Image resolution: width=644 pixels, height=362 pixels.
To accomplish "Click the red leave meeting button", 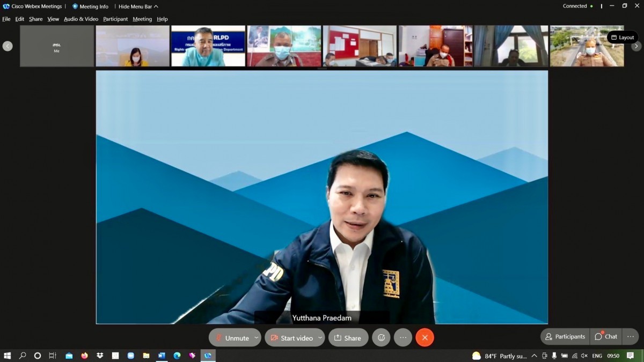I will click(425, 337).
